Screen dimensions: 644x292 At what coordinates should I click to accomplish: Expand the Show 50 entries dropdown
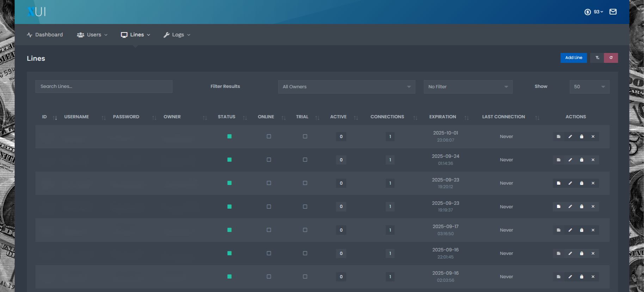[589, 87]
